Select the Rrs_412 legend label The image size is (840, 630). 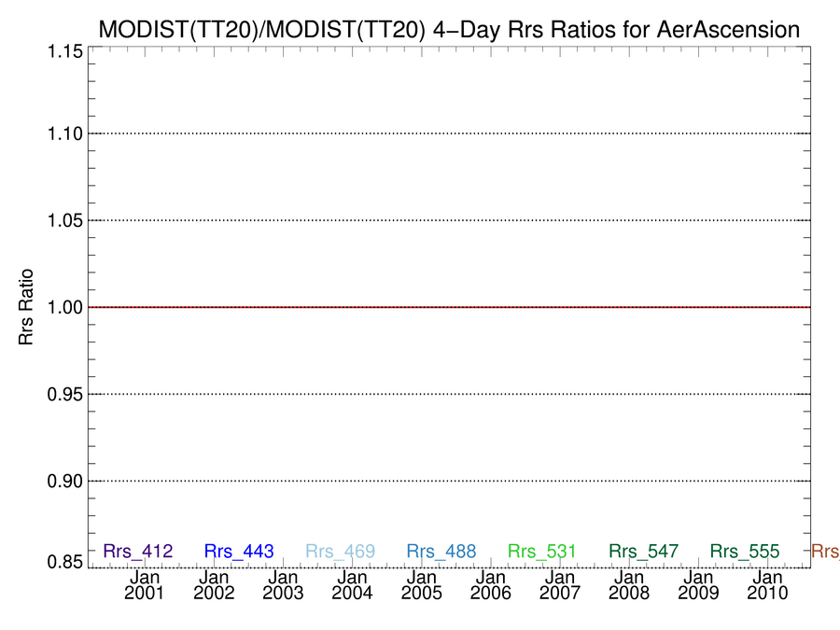pos(138,551)
